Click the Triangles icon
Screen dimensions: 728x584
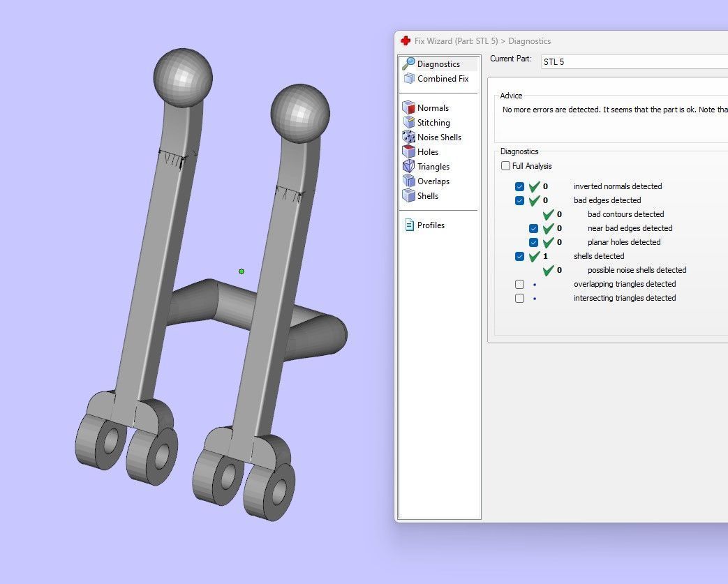[x=408, y=166]
